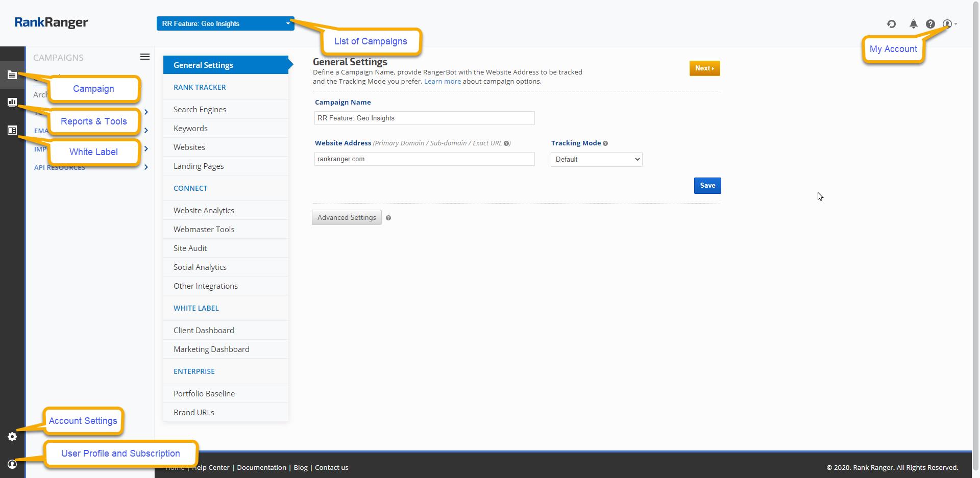Screen dimensions: 980x478
Task: Open the Reports & Tools sidebar icon
Action: [x=12, y=103]
